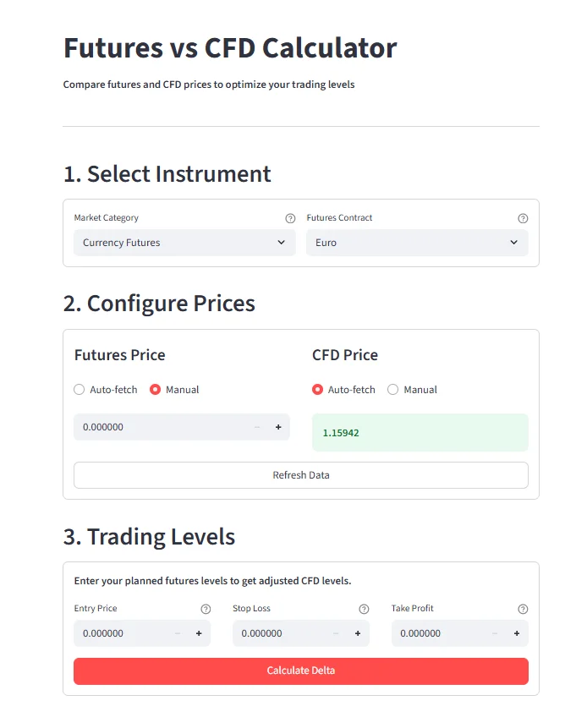Click help icon next to Market Category
Screen dimensions: 587x728
coord(290,218)
